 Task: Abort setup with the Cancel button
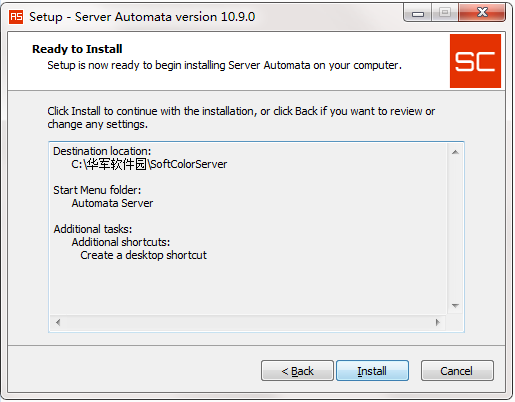pos(457,371)
